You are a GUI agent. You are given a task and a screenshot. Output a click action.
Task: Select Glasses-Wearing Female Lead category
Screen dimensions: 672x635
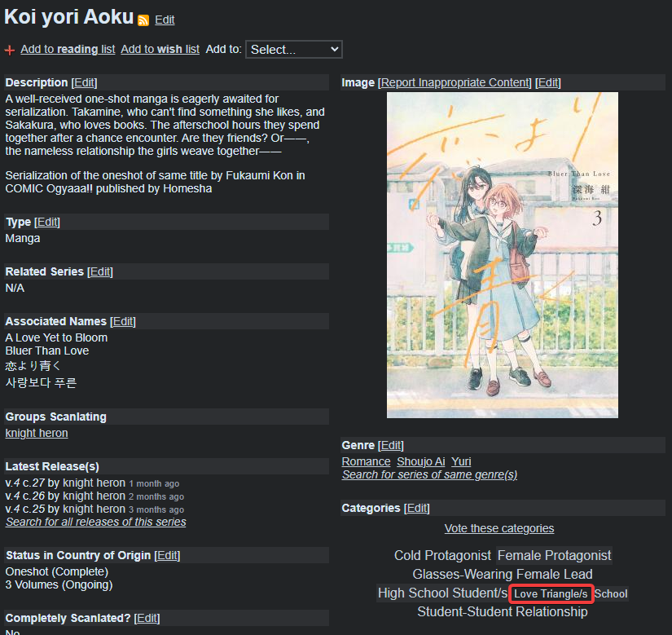pos(503,574)
